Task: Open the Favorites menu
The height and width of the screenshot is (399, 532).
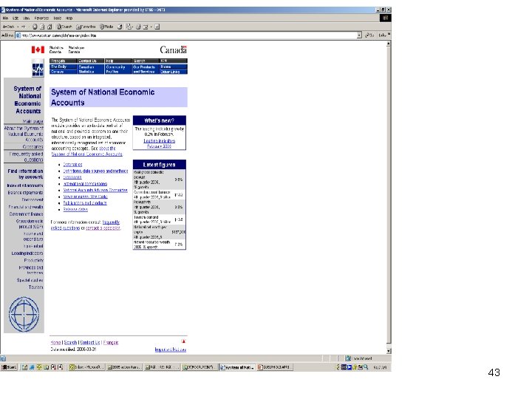Action: point(41,18)
